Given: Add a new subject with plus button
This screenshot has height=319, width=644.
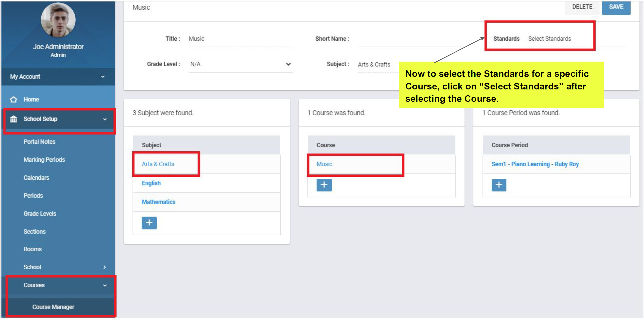Looking at the screenshot, I should (x=149, y=223).
